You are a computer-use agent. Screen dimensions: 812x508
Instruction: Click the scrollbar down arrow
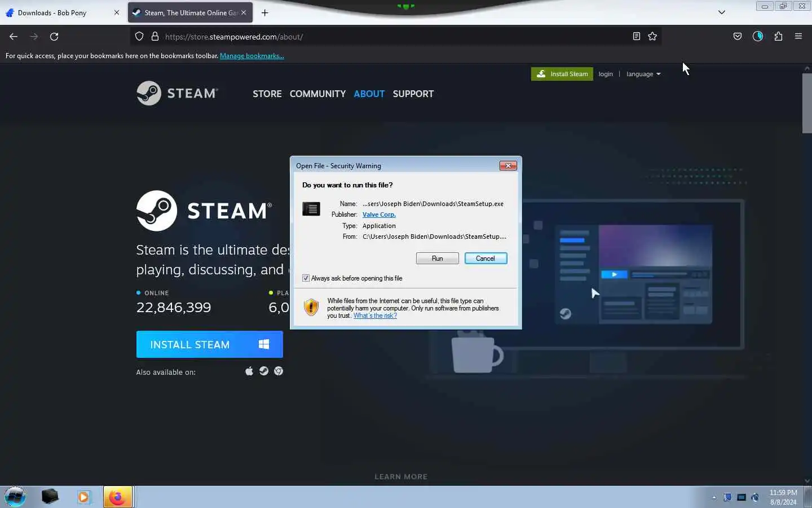pos(807,481)
